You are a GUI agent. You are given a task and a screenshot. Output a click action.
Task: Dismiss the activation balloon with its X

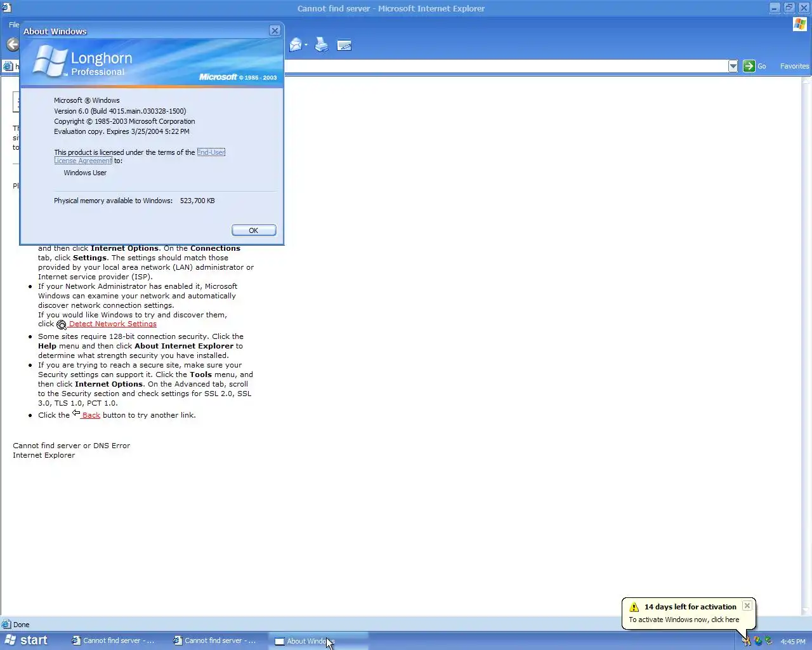pyautogui.click(x=747, y=606)
